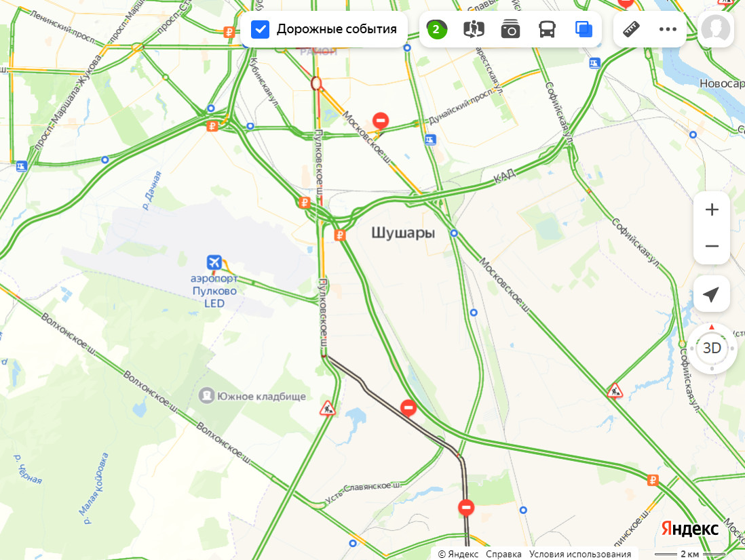Click the © Яндекс copyright link
745x560 pixels.
coord(458,554)
